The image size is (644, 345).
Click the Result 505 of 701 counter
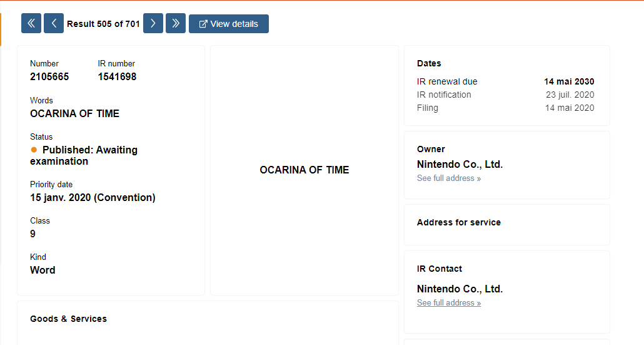pyautogui.click(x=104, y=24)
